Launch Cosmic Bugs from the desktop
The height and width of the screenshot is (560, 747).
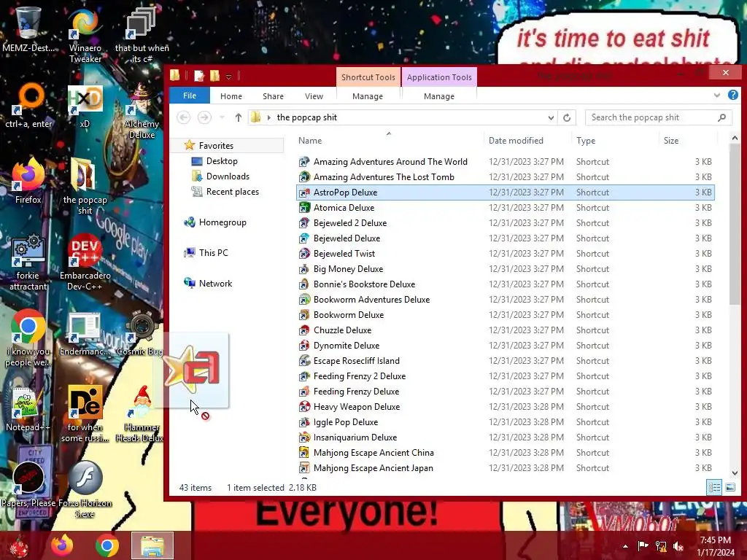tap(140, 333)
